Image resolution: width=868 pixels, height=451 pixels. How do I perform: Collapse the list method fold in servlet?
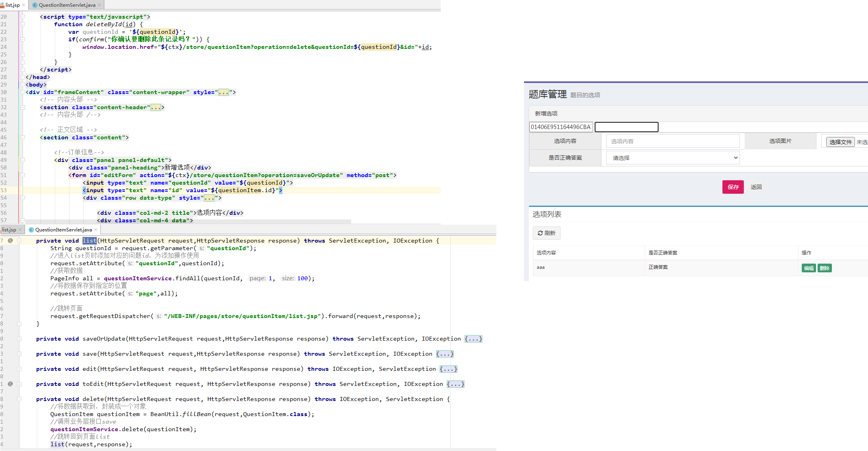19,241
